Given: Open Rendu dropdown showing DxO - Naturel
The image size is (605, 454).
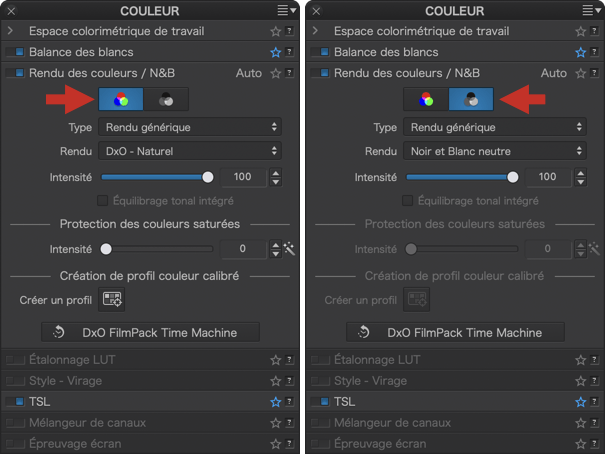Looking at the screenshot, I should point(190,151).
